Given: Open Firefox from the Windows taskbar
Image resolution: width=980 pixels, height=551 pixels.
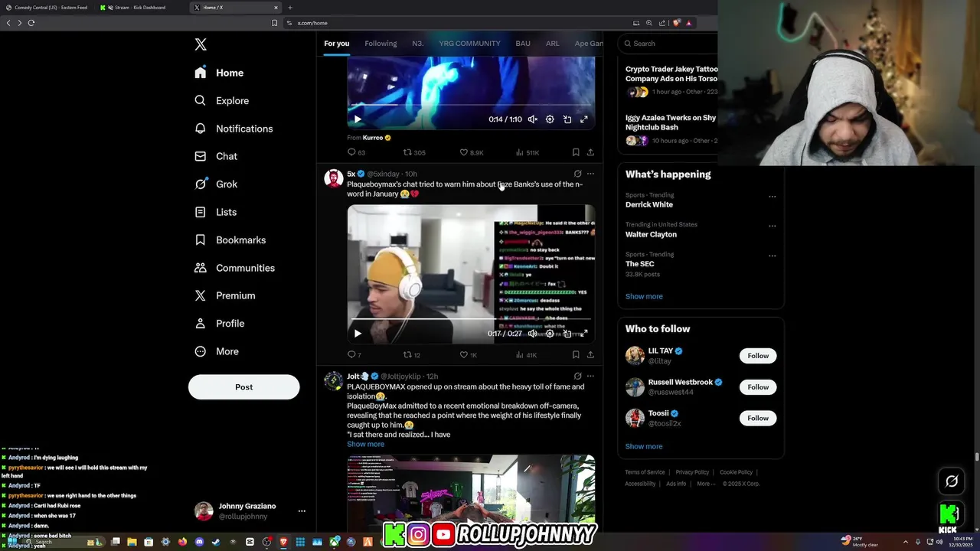Looking at the screenshot, I should (x=182, y=542).
